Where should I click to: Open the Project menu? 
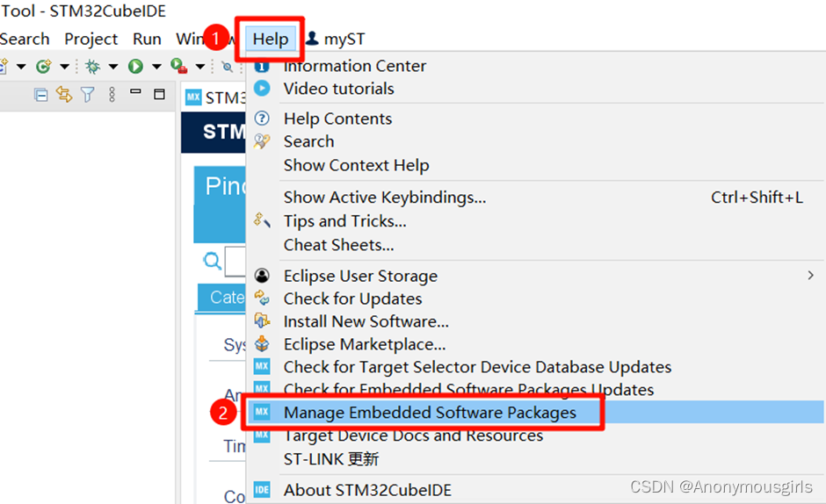coord(91,39)
